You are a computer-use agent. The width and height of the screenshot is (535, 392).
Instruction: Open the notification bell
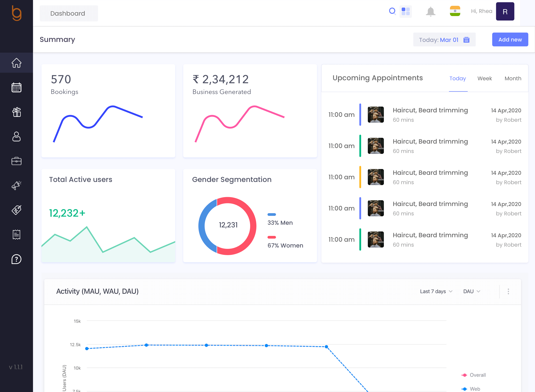[430, 11]
